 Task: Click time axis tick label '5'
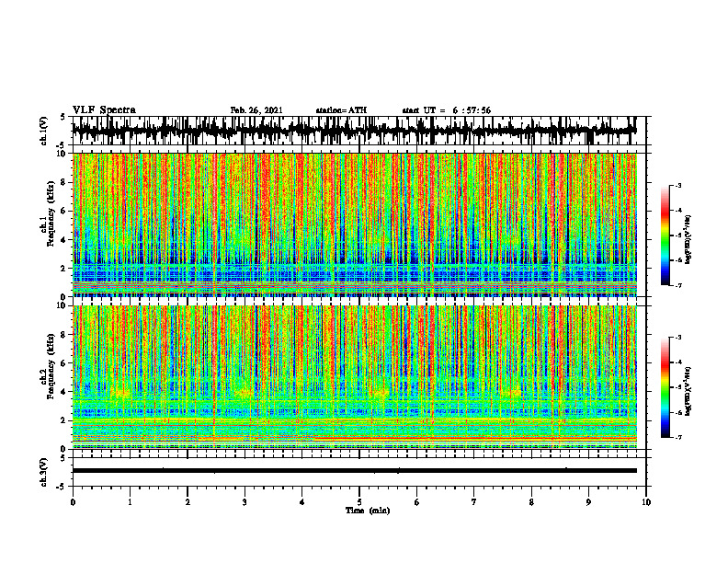click(359, 502)
